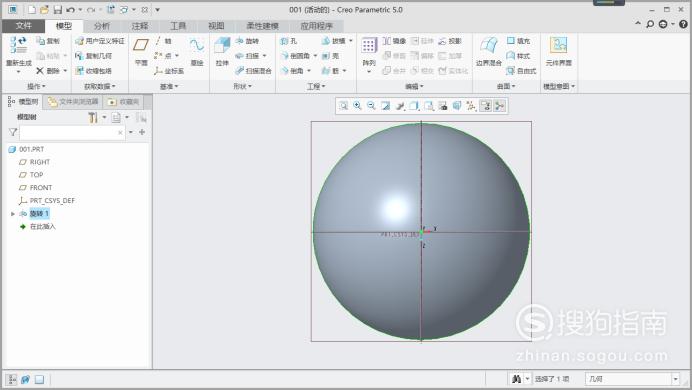This screenshot has height=390, width=692.
Task: Expand the 操作 (Operations) group dropdown
Action: pos(36,86)
